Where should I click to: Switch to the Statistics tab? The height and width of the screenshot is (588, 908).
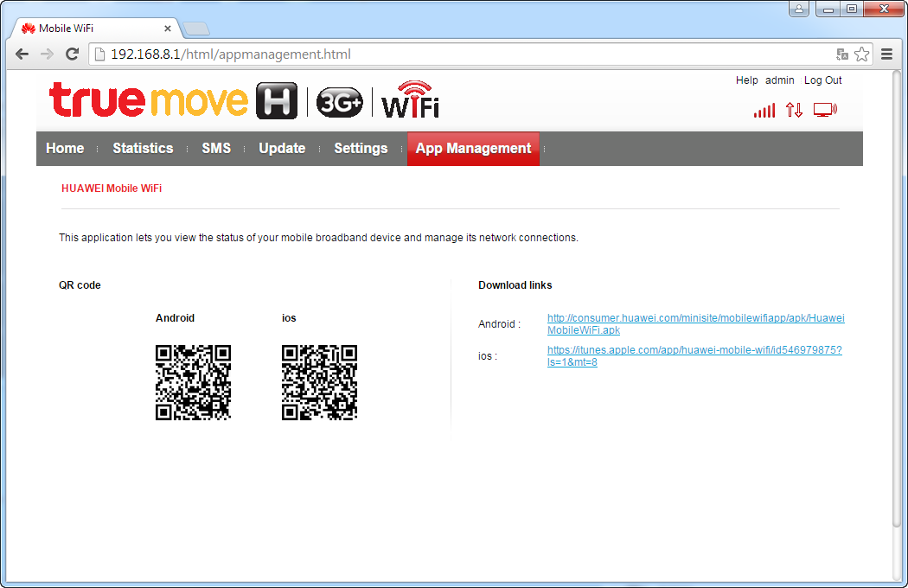(143, 149)
